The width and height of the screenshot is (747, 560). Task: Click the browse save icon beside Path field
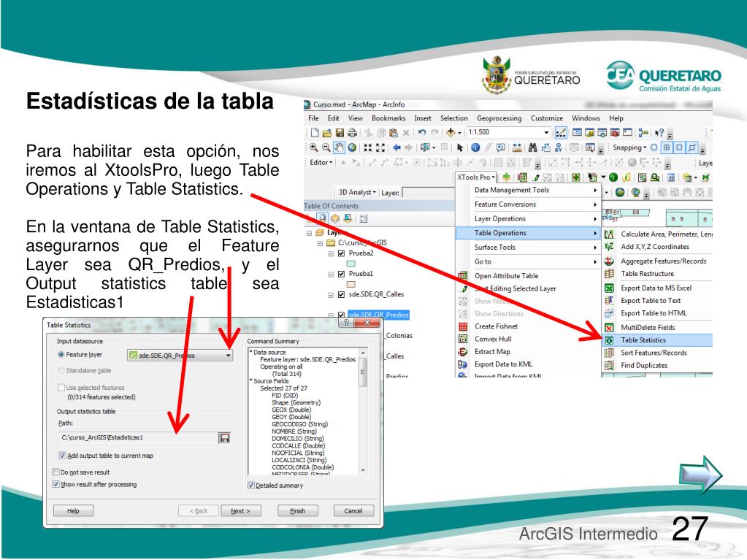(x=224, y=437)
